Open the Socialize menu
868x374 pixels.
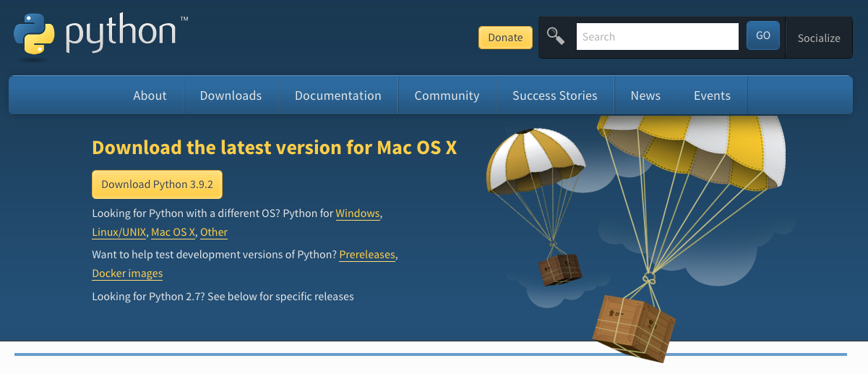click(819, 38)
